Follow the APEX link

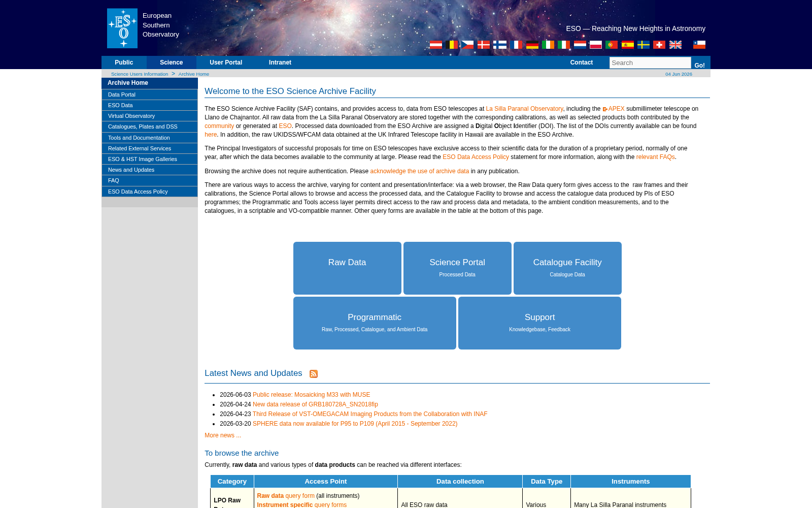[x=616, y=109]
